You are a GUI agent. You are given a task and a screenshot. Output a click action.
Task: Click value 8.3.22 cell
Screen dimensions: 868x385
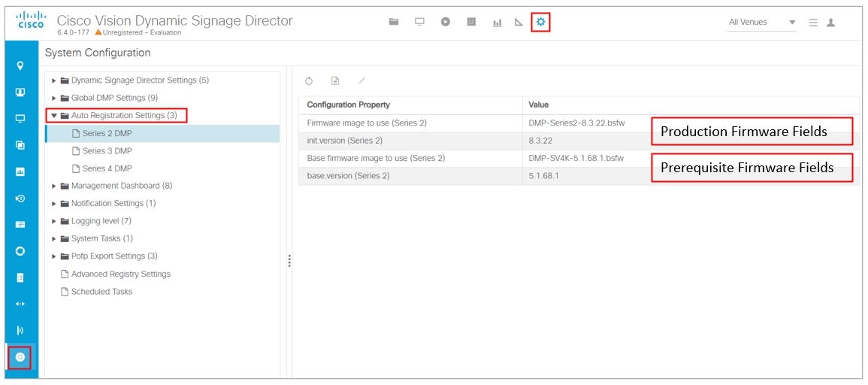tap(540, 141)
